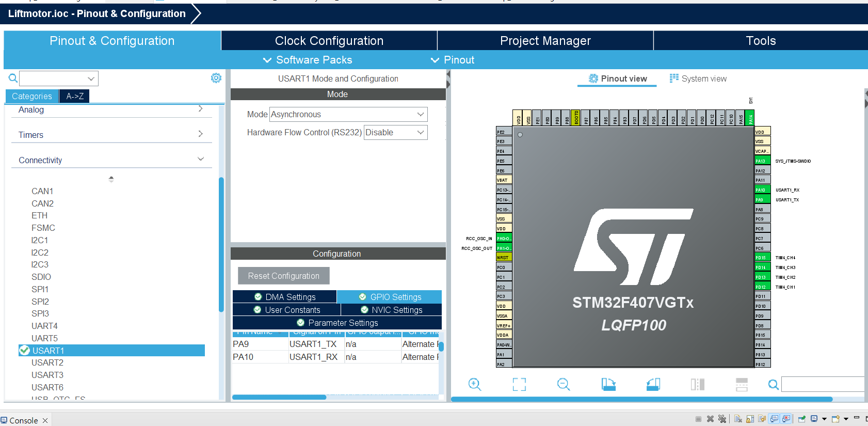Clear the console output
868x426 pixels.
pos(738,419)
